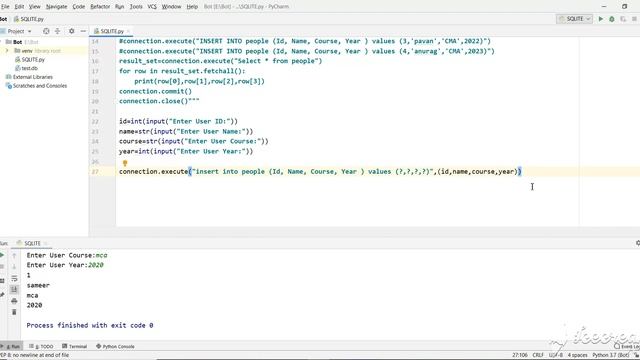Click 'sameer' in console output
Image resolution: width=640 pixels, height=360 pixels.
pos(38,285)
